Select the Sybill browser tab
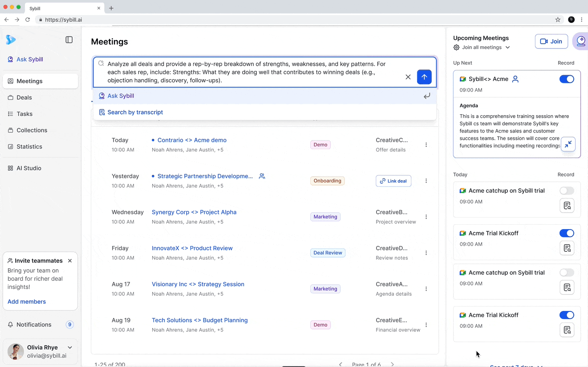The width and height of the screenshot is (588, 367). [65, 8]
